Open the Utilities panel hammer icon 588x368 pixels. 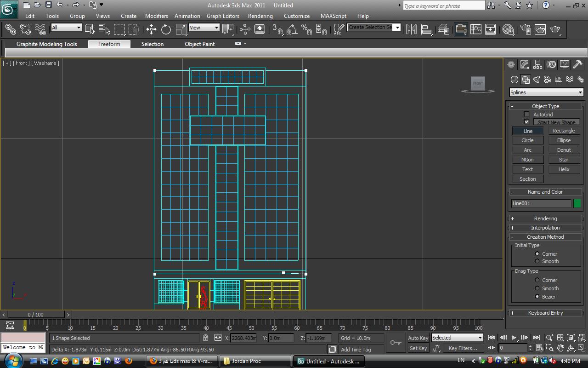[578, 65]
